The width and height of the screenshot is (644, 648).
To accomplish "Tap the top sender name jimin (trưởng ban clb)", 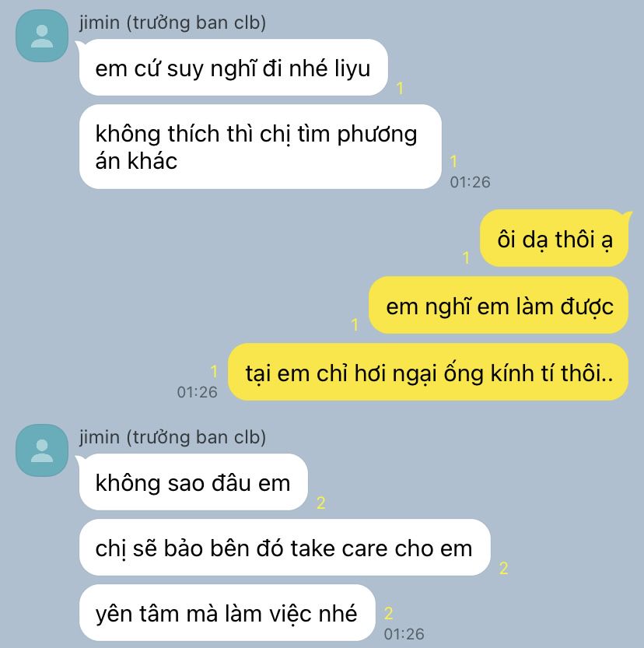I will [x=173, y=23].
